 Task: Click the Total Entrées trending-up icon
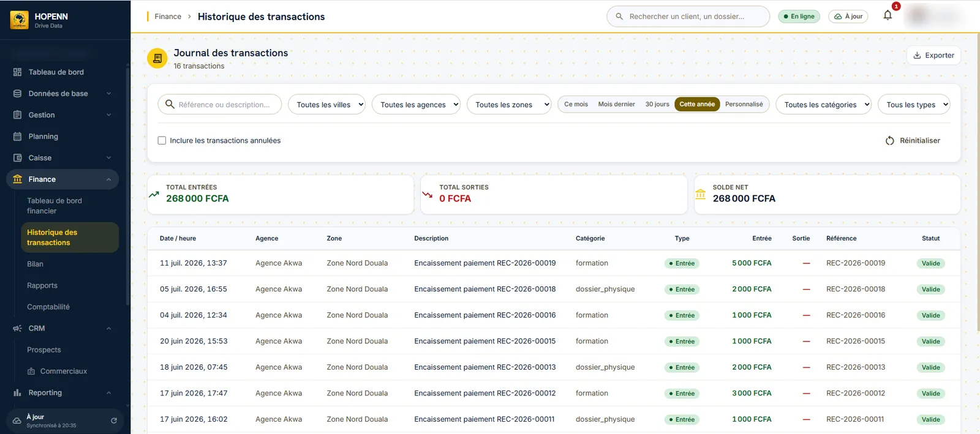pos(154,195)
